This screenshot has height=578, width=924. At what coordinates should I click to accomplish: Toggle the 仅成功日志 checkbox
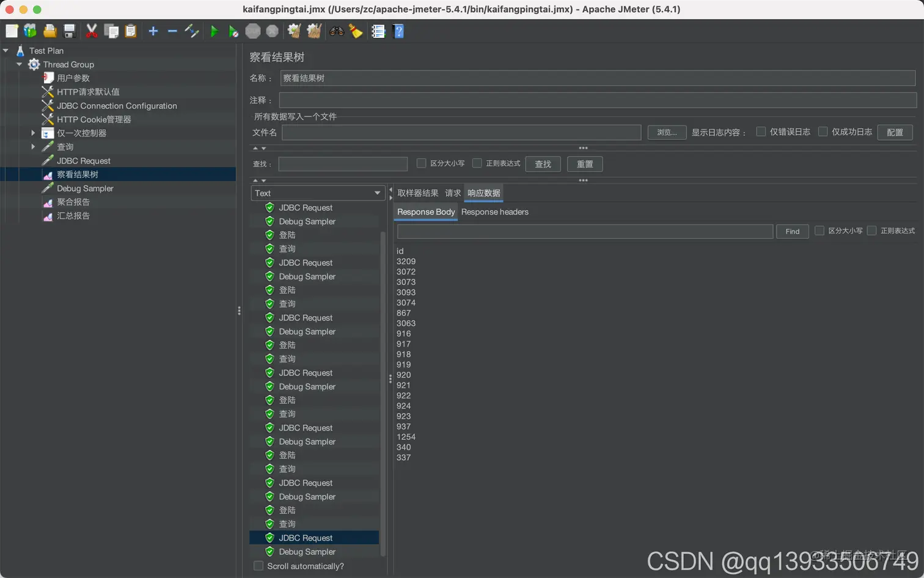pyautogui.click(x=823, y=132)
